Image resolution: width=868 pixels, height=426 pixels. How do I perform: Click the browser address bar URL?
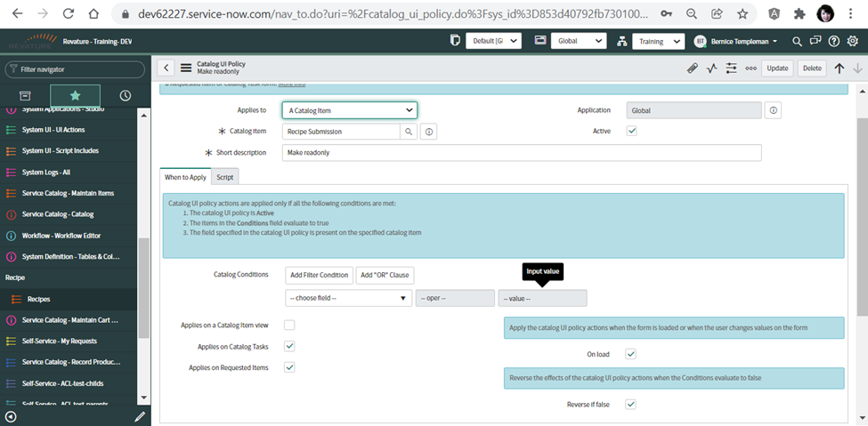click(x=391, y=13)
